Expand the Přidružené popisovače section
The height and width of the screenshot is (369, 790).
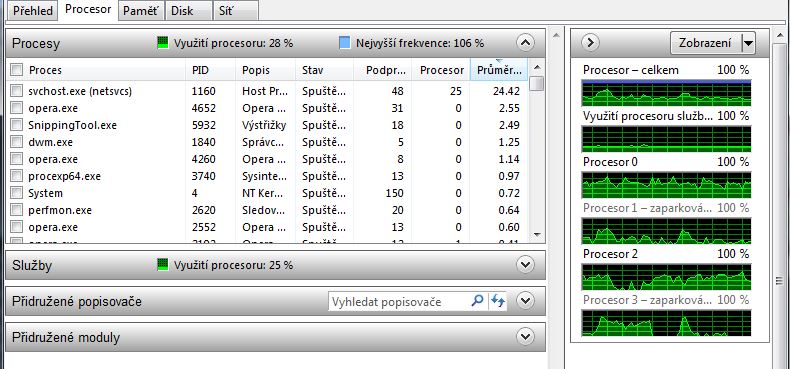pyautogui.click(x=525, y=301)
